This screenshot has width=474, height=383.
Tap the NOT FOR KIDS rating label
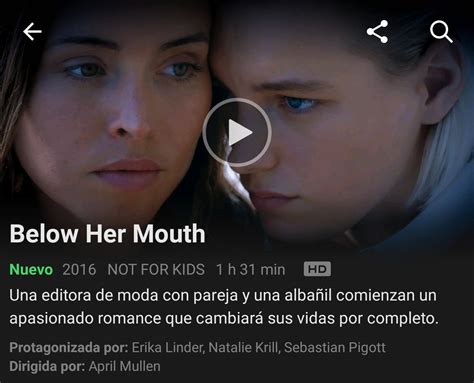point(156,269)
